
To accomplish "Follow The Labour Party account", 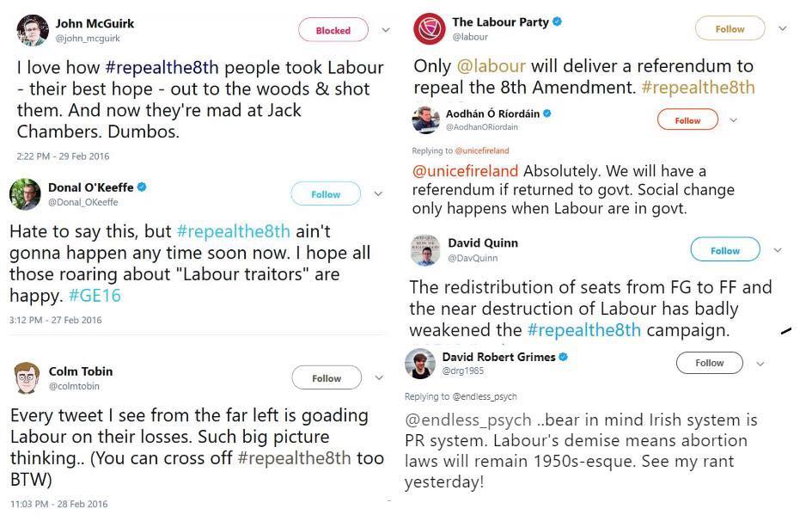I will click(x=730, y=28).
